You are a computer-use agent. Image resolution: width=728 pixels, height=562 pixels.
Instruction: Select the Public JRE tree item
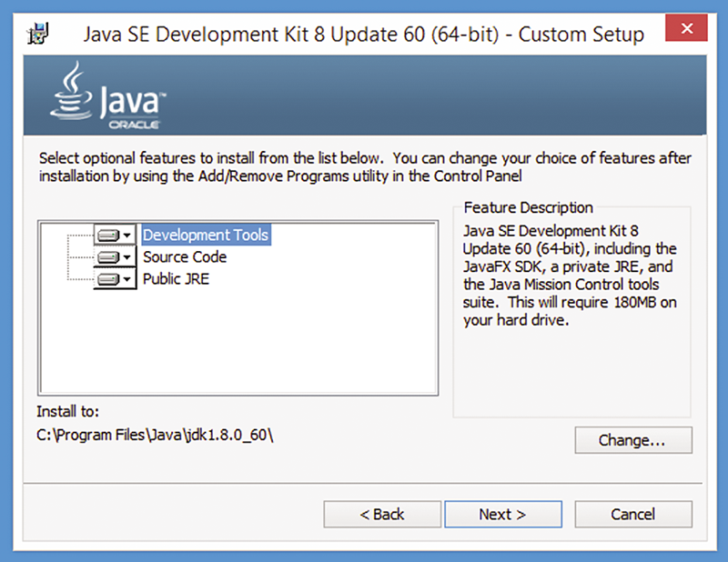point(176,278)
